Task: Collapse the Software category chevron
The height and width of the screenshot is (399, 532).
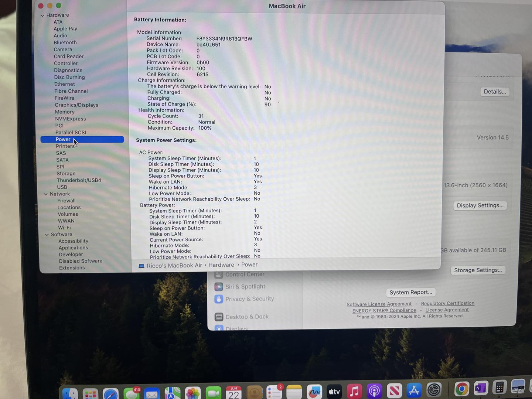Action: 47,235
